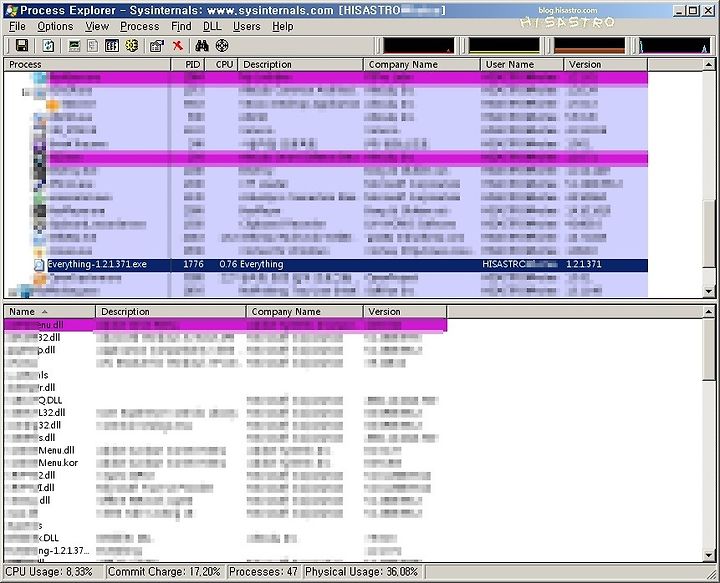720x583 pixels.
Task: Click the 'Everything' description cell
Action: click(262, 264)
